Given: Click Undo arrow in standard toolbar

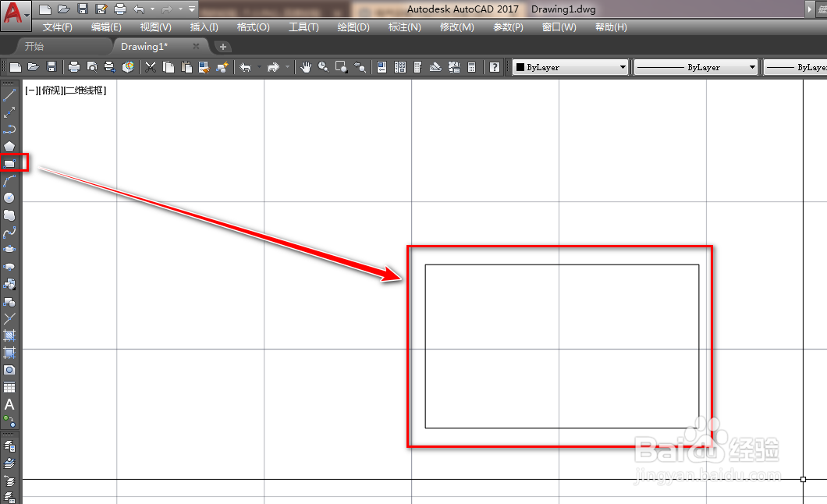Looking at the screenshot, I should 246,67.
